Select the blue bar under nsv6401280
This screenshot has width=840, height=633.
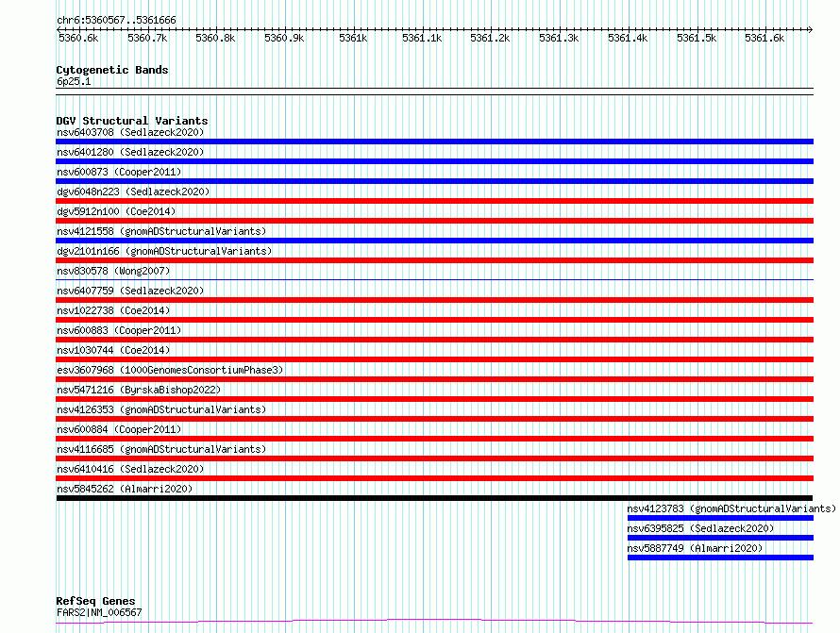[x=434, y=161]
